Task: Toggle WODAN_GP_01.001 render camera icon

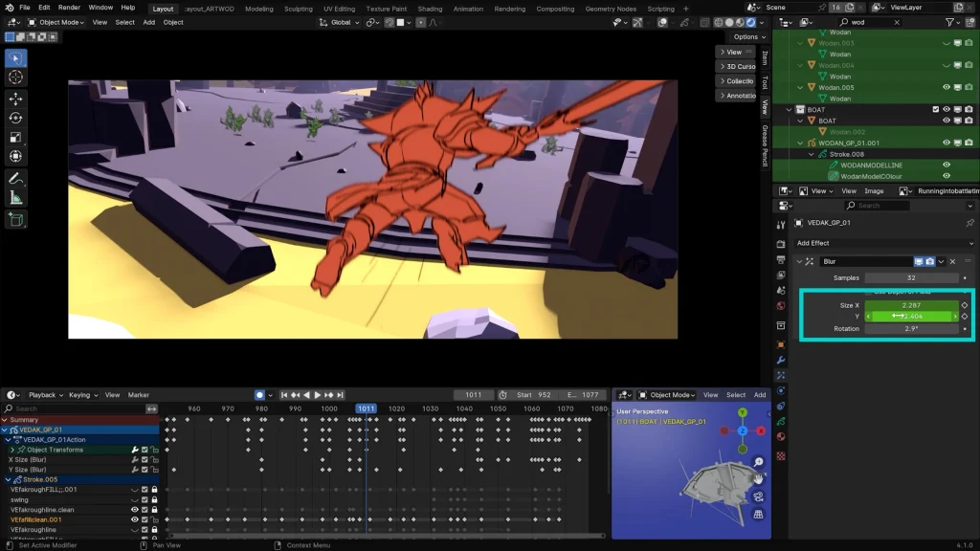Action: [969, 143]
